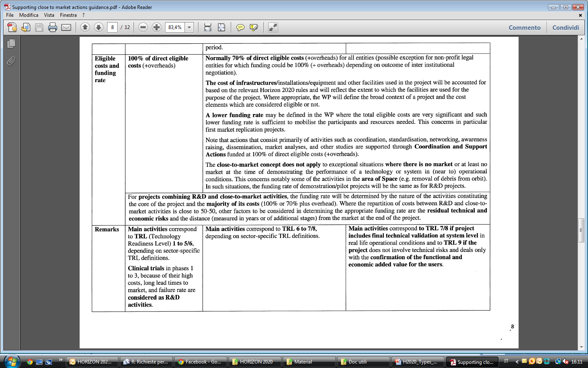Click the network connection tray icon
Viewport: 588px width, 368px height.
558,361
